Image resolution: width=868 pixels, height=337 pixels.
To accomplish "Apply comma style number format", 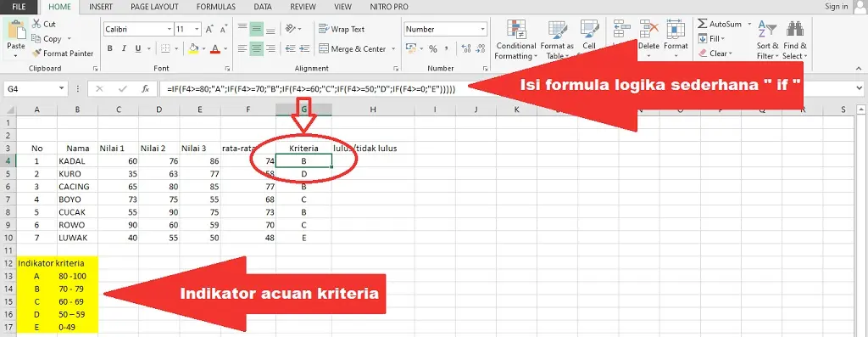I will (x=446, y=48).
